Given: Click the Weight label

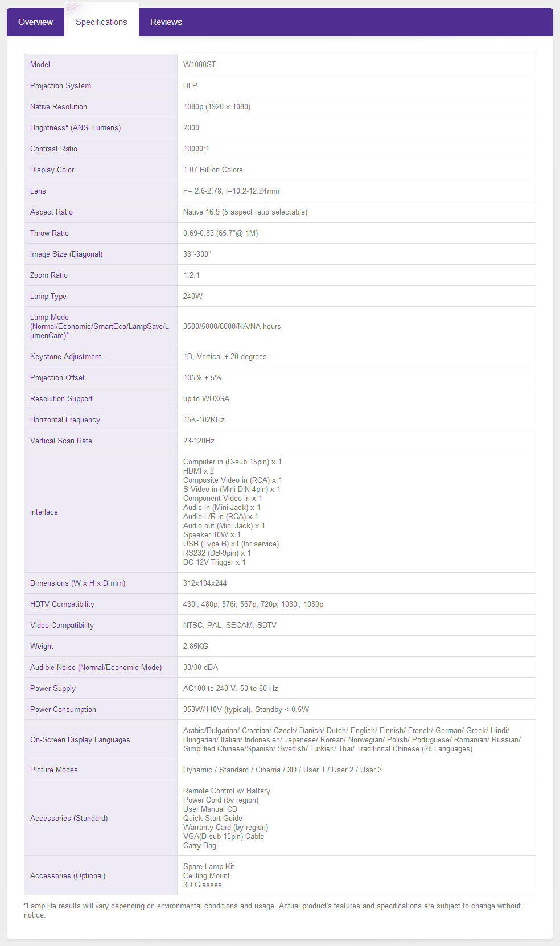Looking at the screenshot, I should (42, 646).
